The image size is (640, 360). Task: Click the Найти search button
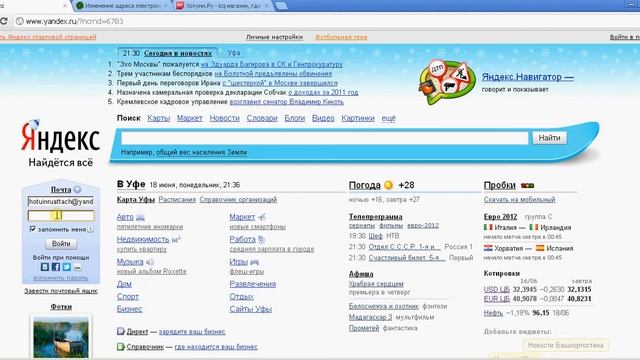click(x=549, y=138)
